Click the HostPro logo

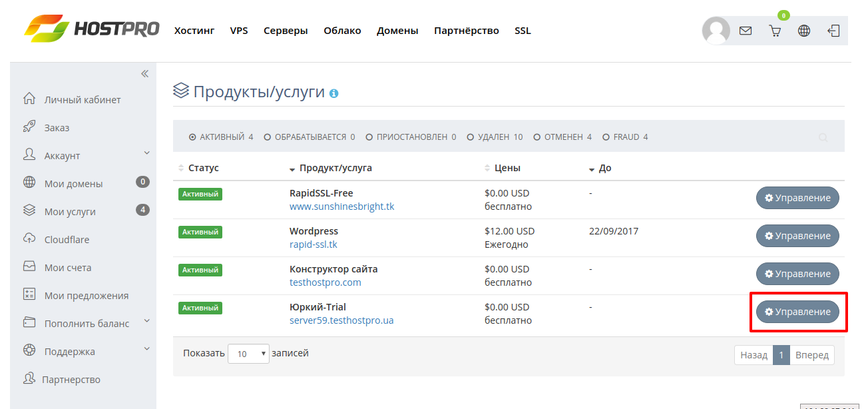coord(91,29)
